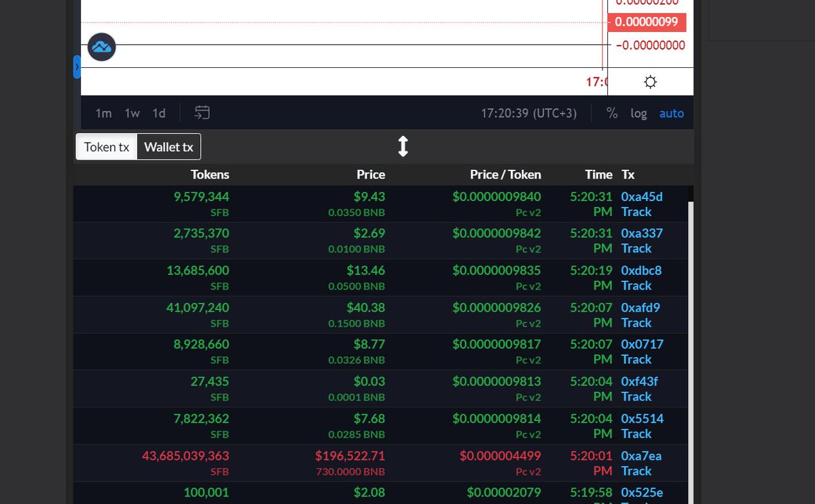This screenshot has width=815, height=504.
Task: Click token amount 7,822,362
Action: click(x=201, y=418)
